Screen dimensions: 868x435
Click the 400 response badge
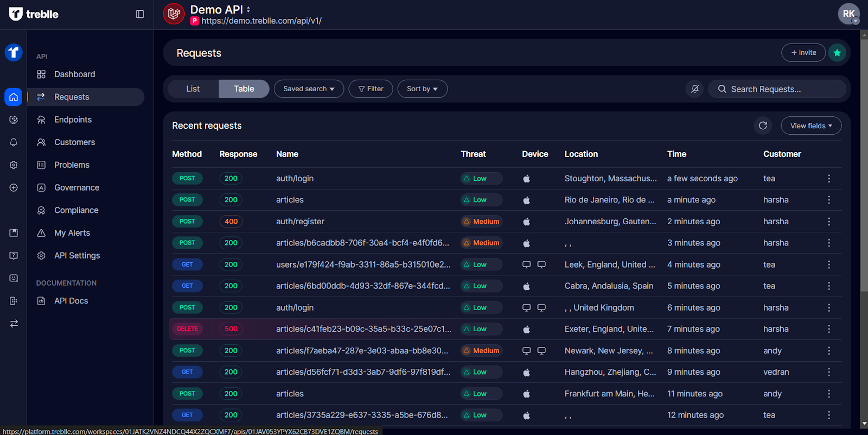[231, 222]
